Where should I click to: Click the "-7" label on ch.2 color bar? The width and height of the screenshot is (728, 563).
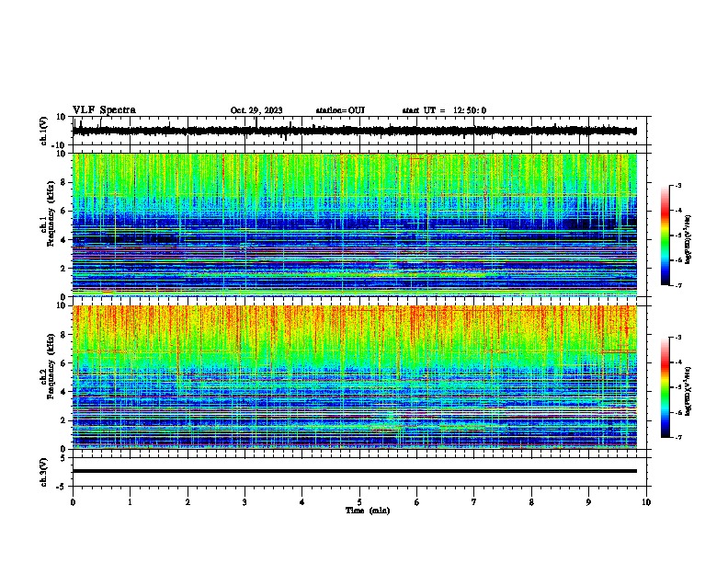tap(677, 437)
